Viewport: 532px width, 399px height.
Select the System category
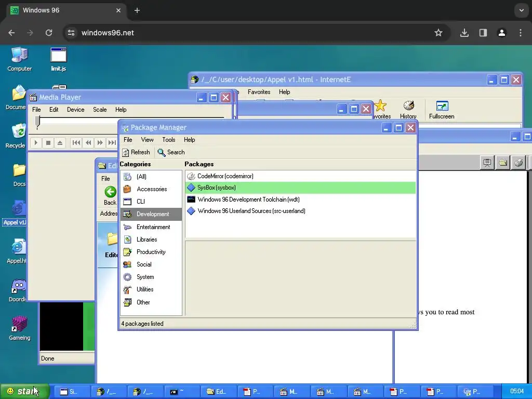click(151, 277)
